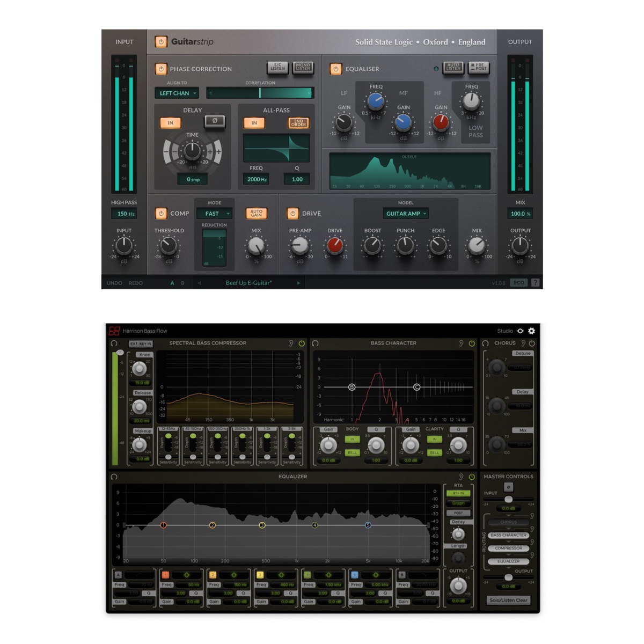The height and width of the screenshot is (644, 644).
Task: Click All-Pass Freq 2000 Hz field
Action: click(257, 179)
